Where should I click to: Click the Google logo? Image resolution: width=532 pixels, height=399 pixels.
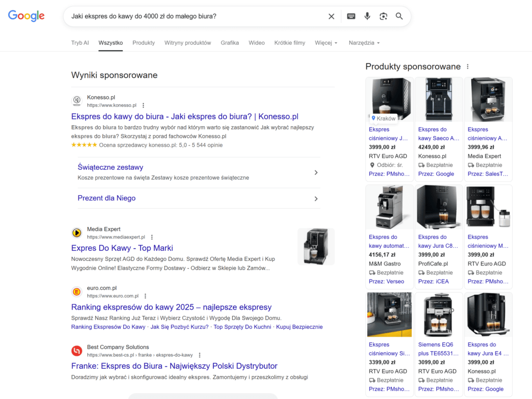[x=26, y=16]
